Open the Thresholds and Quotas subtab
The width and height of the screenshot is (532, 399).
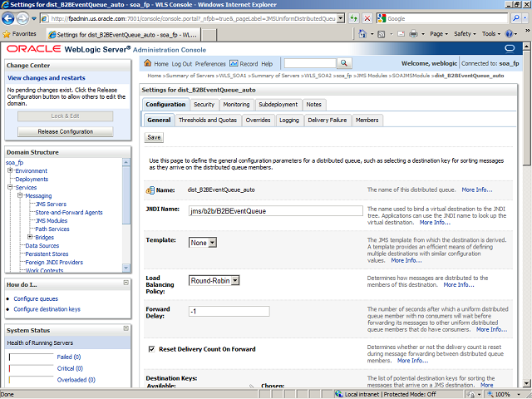[208, 121]
